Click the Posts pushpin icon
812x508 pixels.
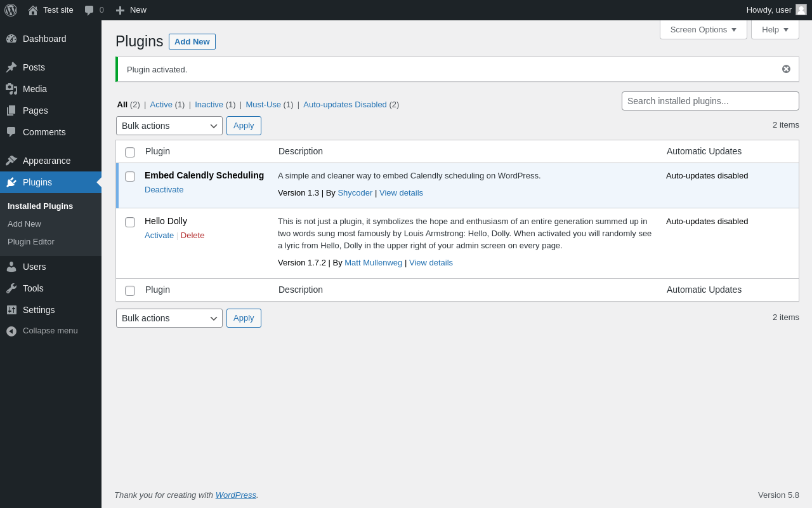[x=11, y=67]
